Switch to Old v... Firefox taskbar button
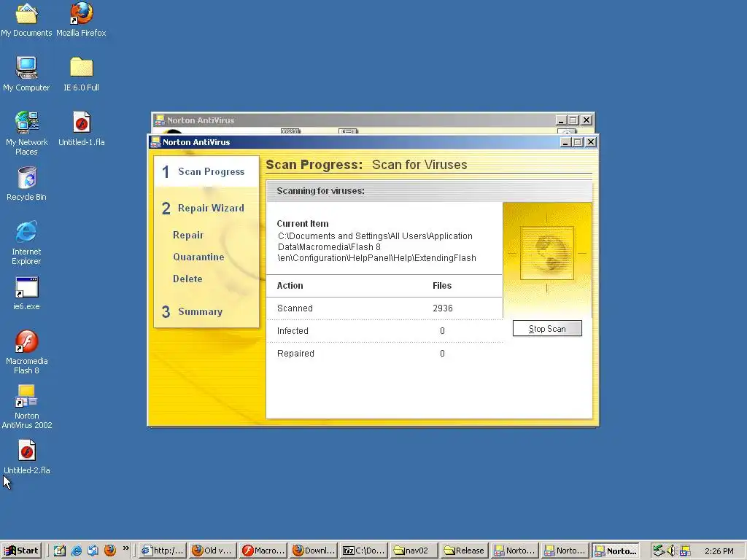The image size is (747, 560). pyautogui.click(x=212, y=551)
